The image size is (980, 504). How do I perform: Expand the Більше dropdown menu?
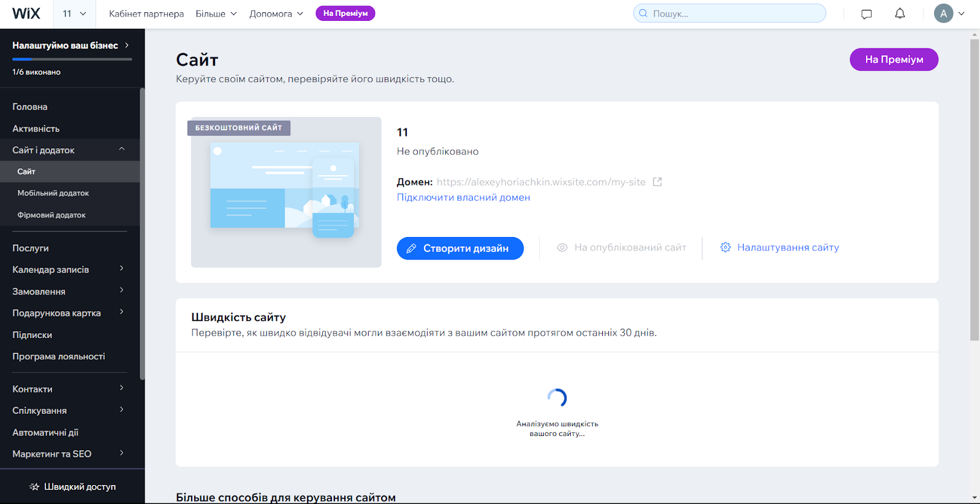pyautogui.click(x=216, y=13)
